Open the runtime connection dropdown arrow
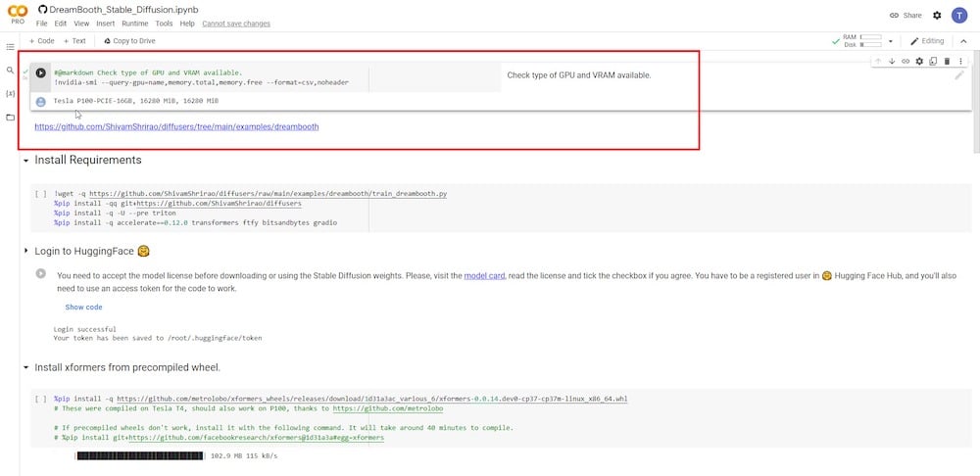980x476 pixels. click(x=890, y=41)
